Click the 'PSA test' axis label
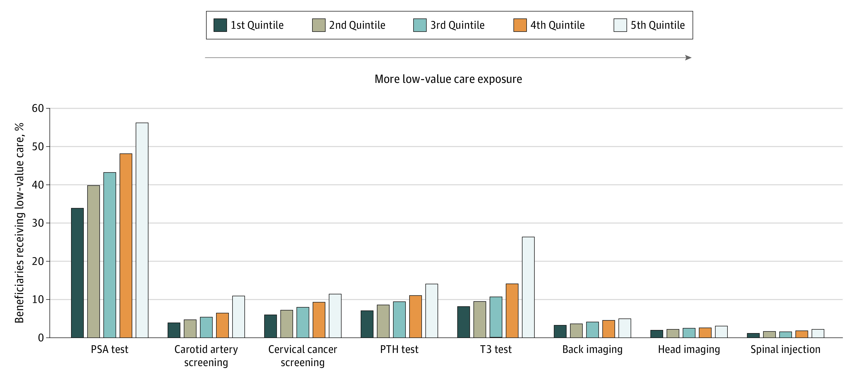 point(110,349)
